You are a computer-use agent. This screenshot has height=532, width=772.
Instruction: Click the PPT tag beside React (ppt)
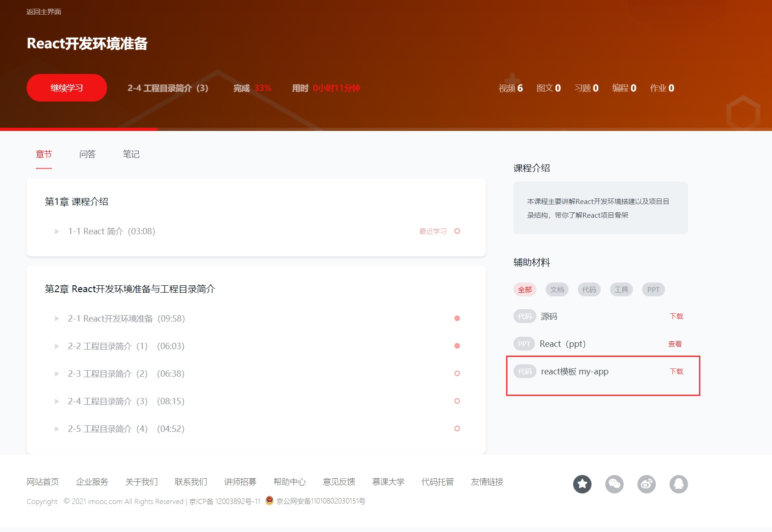click(524, 344)
